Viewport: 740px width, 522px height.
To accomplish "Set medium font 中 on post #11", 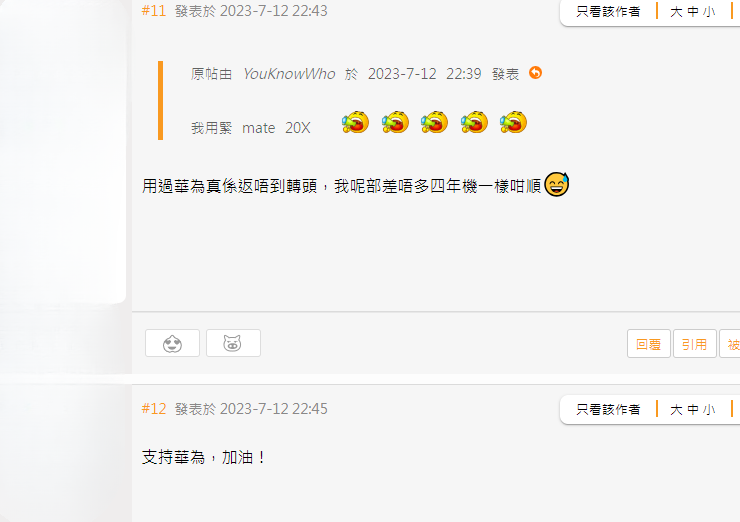I will pos(693,12).
